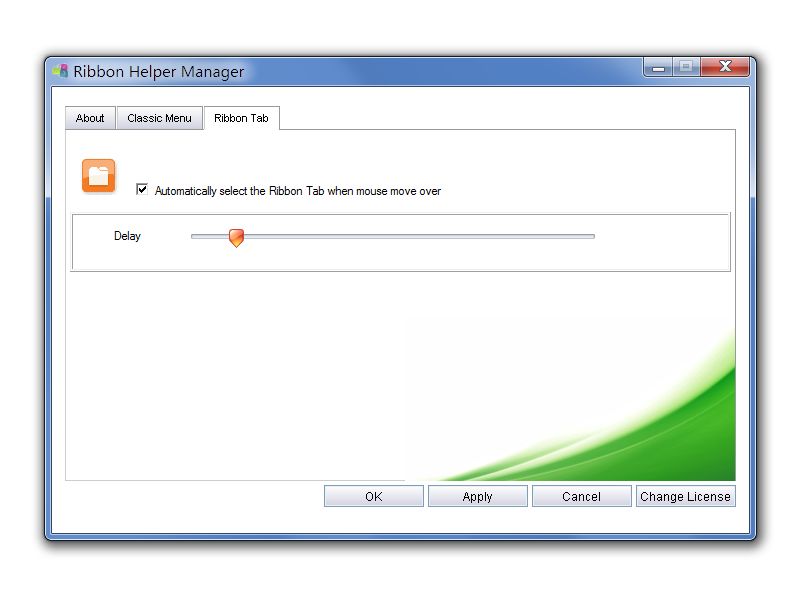This screenshot has height=600, width=800.
Task: Click the orange folder icon
Action: [98, 176]
